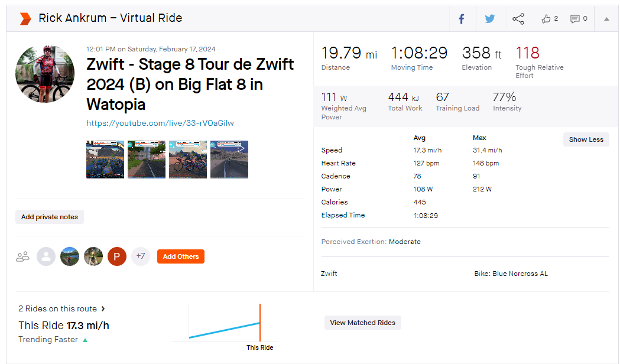The image size is (620, 364).
Task: Collapse the activity card with the triangle
Action: tap(606, 18)
